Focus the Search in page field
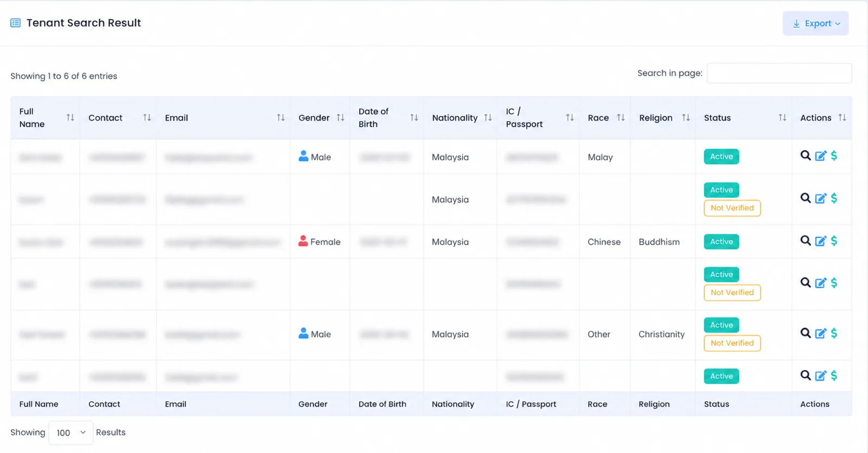 tap(779, 73)
